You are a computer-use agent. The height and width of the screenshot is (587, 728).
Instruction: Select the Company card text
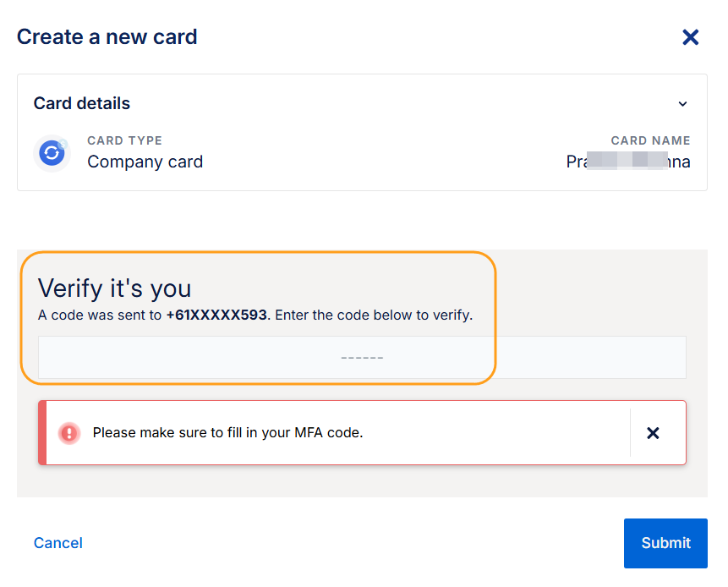[145, 162]
